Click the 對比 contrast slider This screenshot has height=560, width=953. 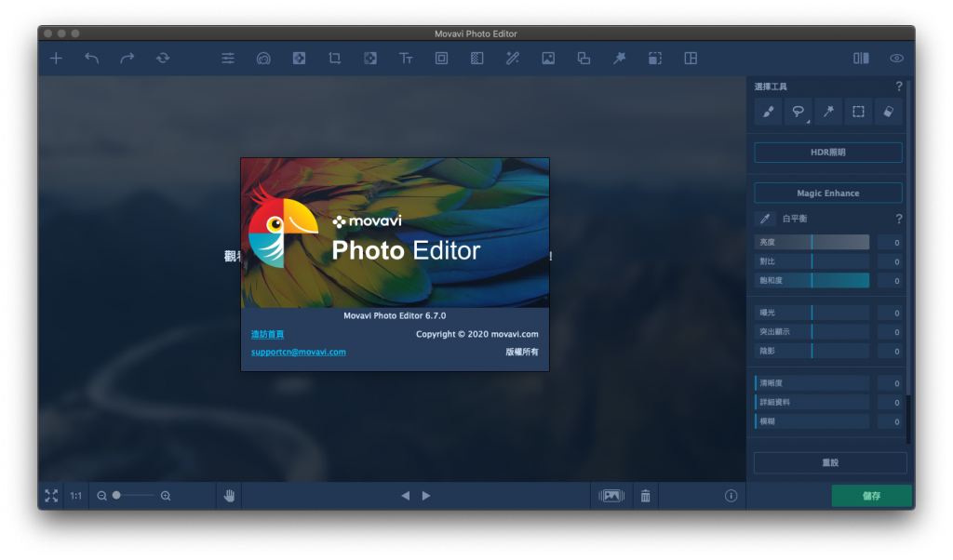pos(812,261)
